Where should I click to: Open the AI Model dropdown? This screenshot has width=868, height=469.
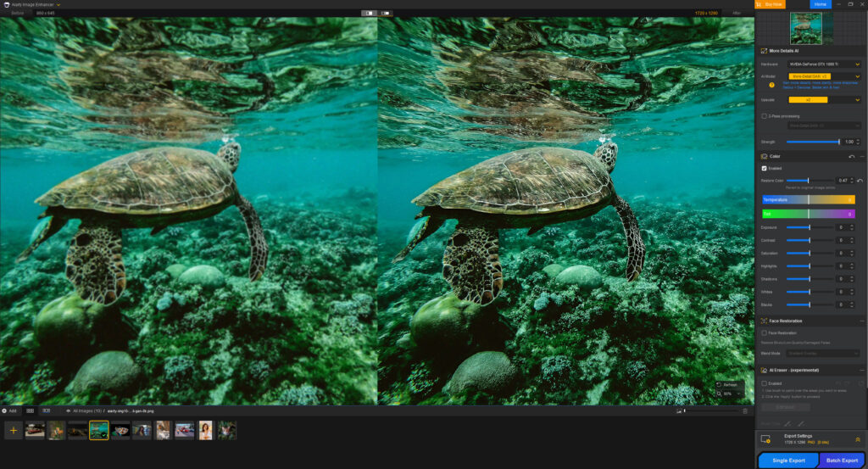(x=824, y=76)
